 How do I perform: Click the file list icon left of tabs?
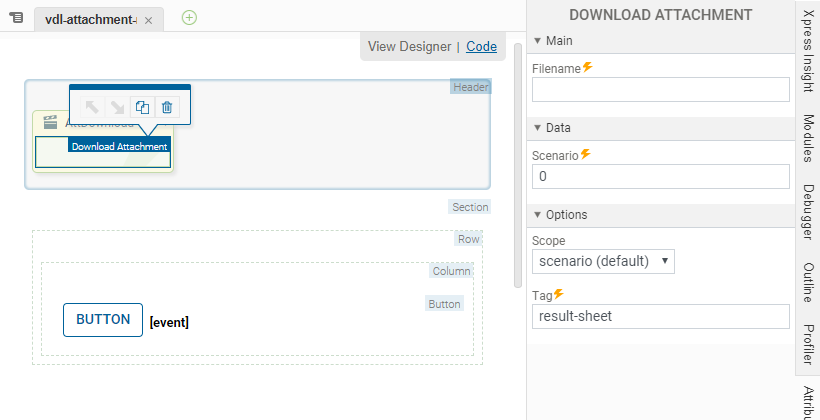[16, 18]
